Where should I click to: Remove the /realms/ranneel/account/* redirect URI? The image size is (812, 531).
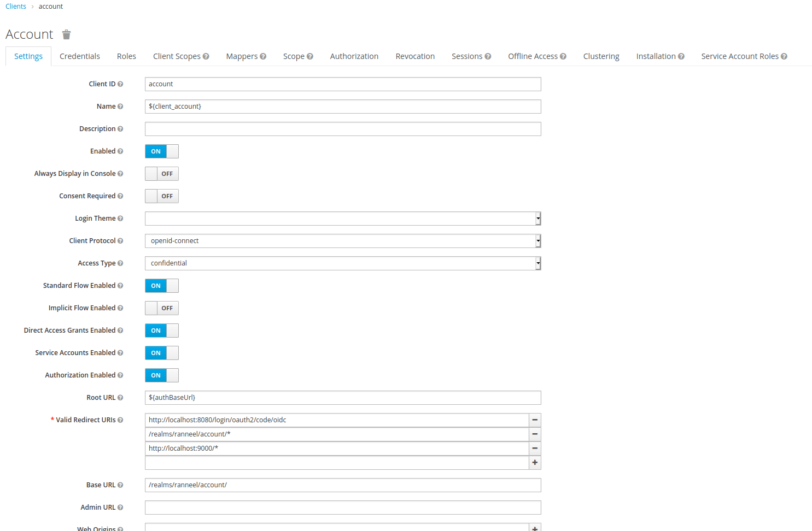(x=534, y=434)
